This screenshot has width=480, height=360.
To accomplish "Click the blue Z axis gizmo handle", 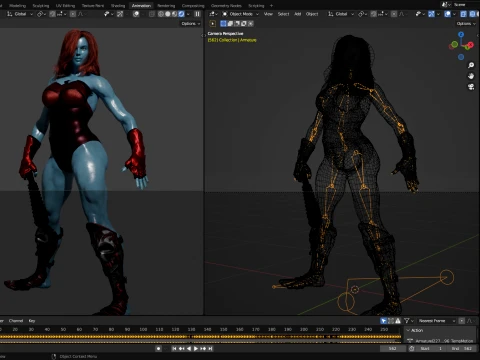I will (x=461, y=34).
